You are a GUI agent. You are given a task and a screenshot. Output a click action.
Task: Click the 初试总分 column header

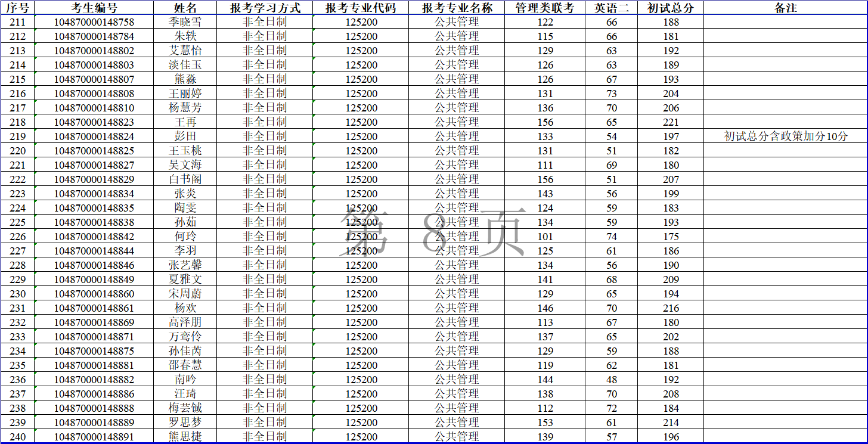pos(671,8)
